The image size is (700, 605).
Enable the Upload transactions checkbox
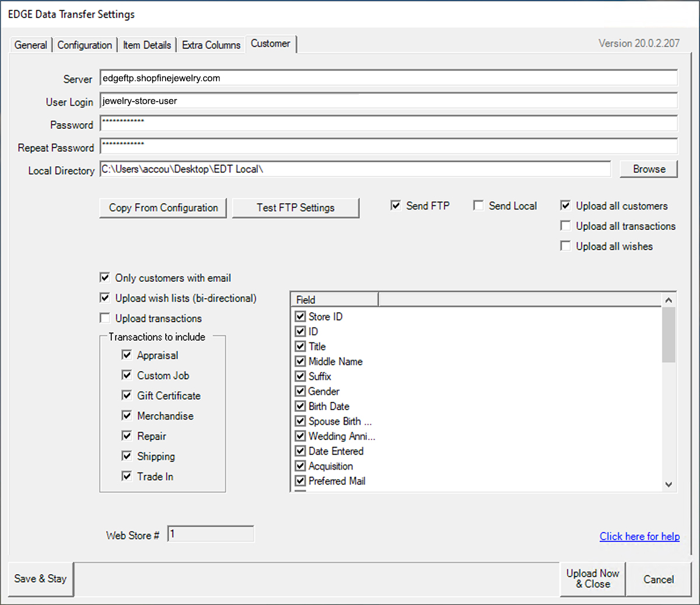click(x=105, y=318)
